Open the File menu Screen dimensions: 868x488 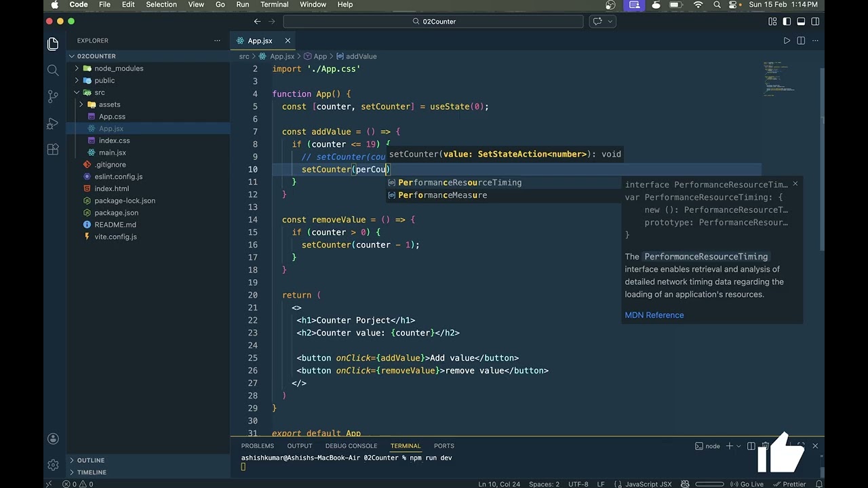coord(104,5)
